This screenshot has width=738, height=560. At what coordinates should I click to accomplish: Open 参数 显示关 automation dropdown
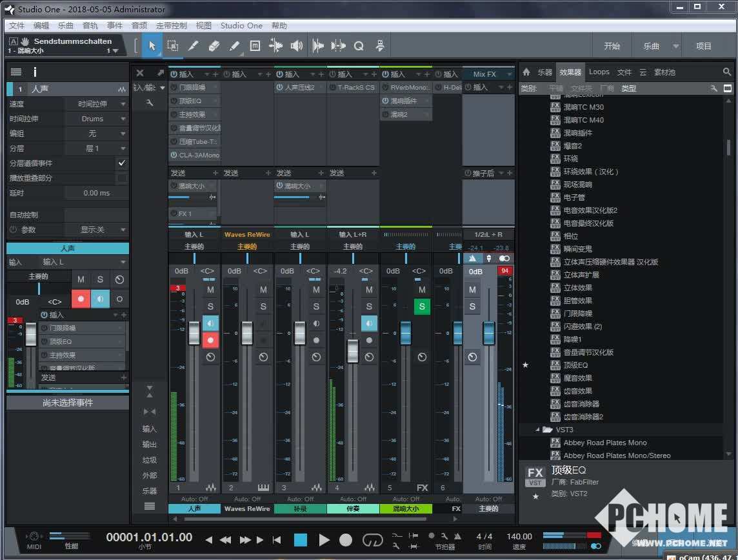pos(97,230)
